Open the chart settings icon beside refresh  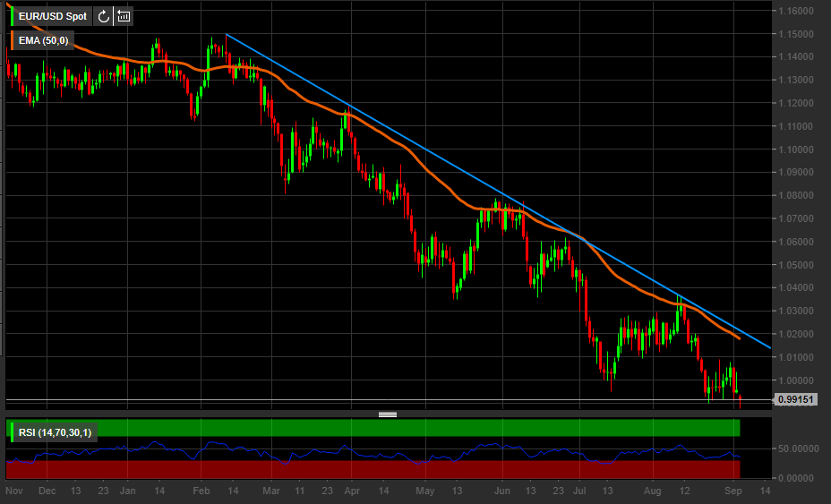[x=124, y=16]
